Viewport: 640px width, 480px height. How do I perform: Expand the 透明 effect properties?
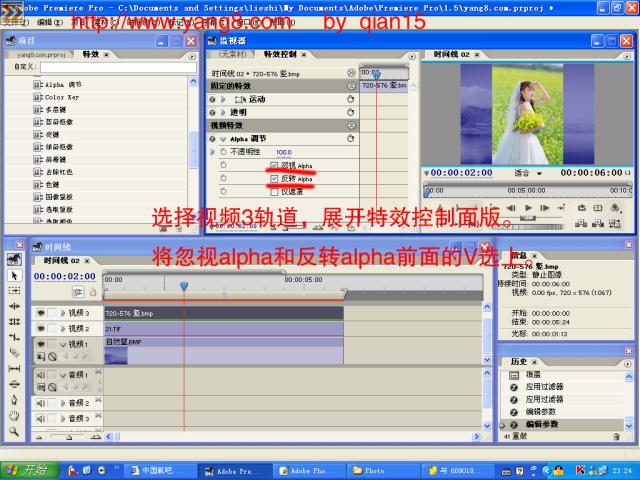[x=223, y=112]
